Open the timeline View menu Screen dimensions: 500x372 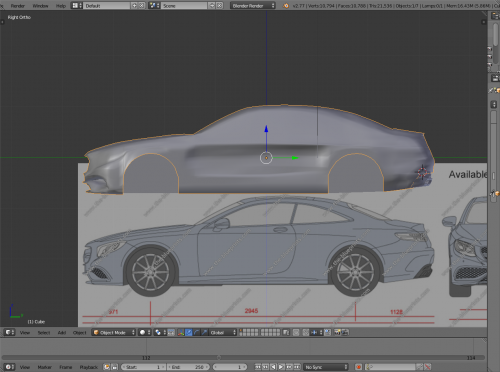coord(25,367)
